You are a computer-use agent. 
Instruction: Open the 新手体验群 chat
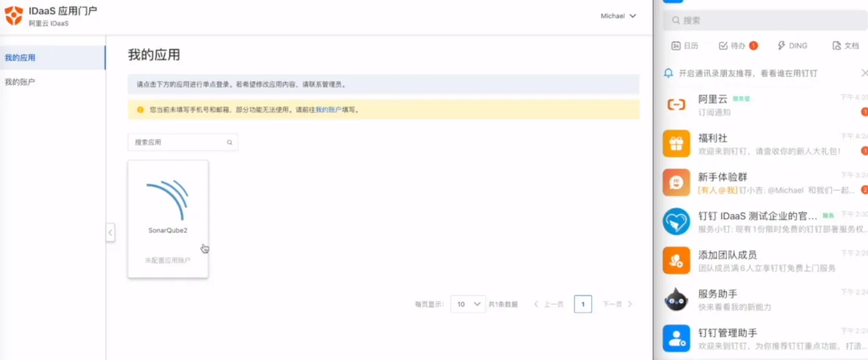pyautogui.click(x=760, y=182)
